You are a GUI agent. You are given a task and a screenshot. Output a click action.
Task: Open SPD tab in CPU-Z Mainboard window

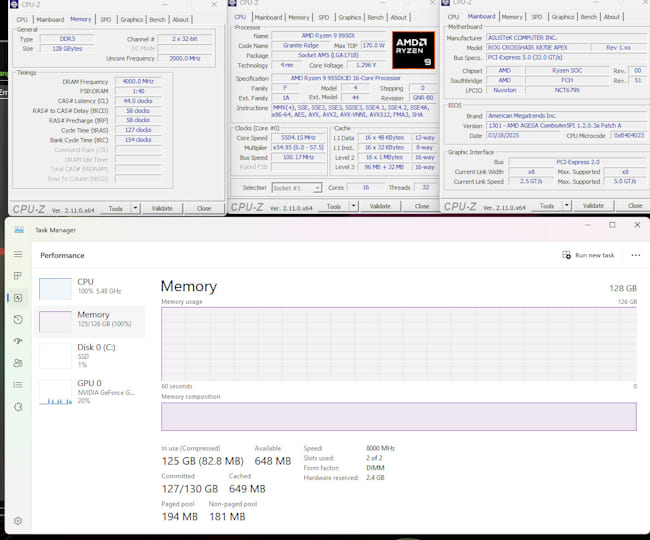pos(537,17)
